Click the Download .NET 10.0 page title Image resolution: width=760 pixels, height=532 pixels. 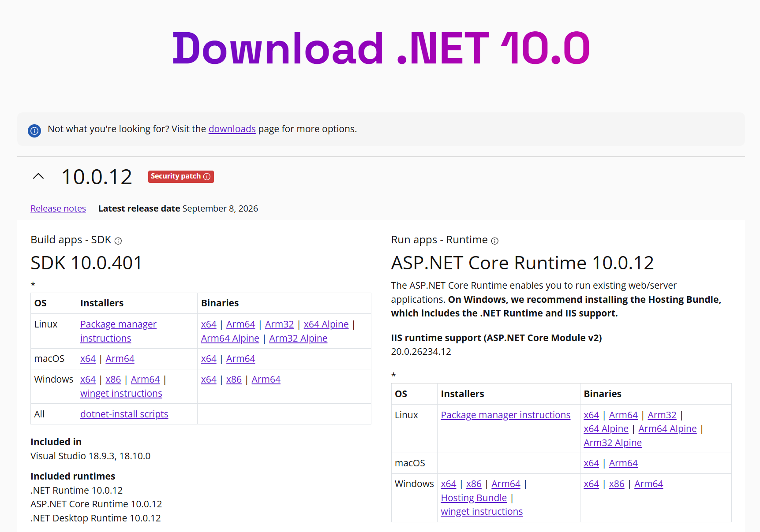click(381, 48)
